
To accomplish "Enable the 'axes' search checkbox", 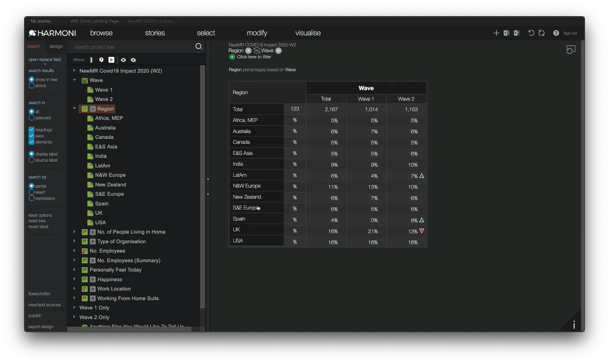I will (x=31, y=135).
